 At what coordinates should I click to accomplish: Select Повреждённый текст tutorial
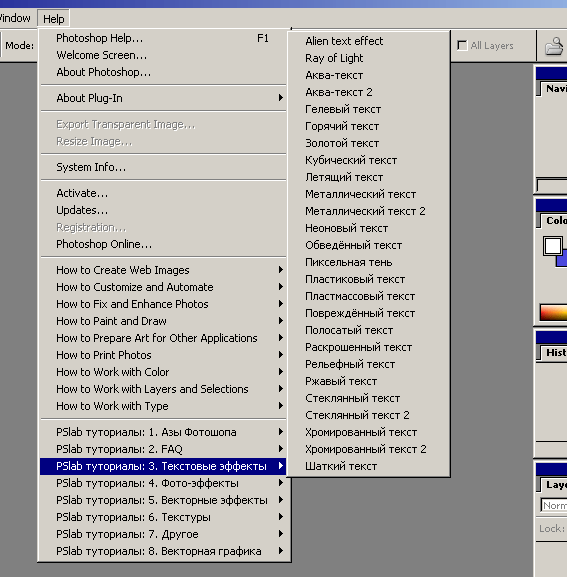click(x=369, y=313)
